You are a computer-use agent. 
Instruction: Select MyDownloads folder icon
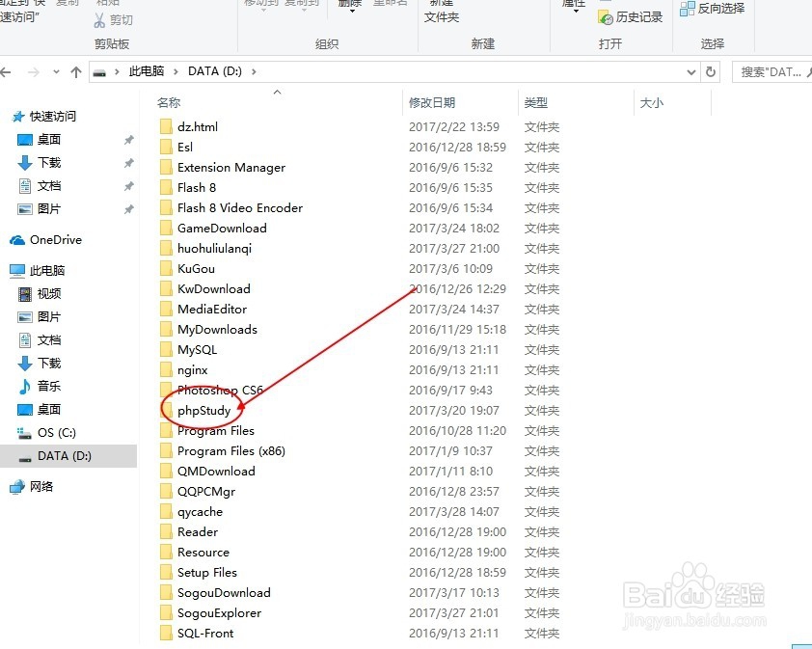tap(166, 330)
